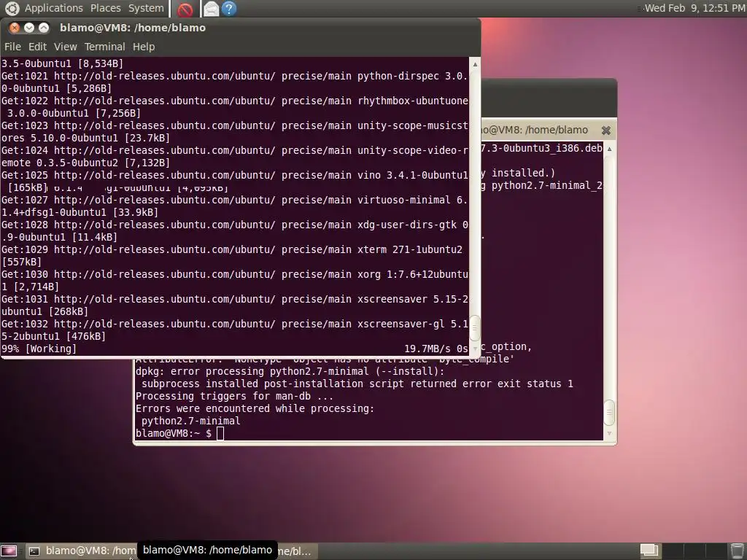The height and width of the screenshot is (560, 747).
Task: Click the cursor at back terminal prompt
Action: click(x=220, y=433)
